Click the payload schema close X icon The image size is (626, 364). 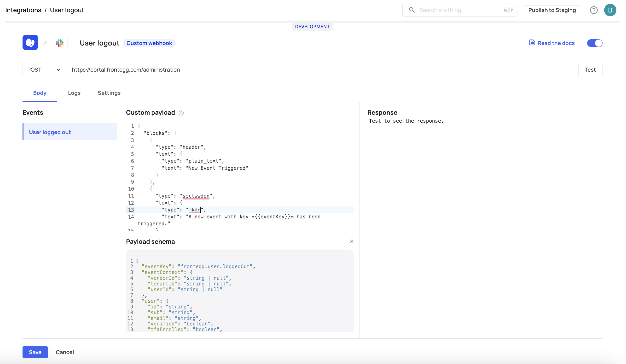(352, 241)
